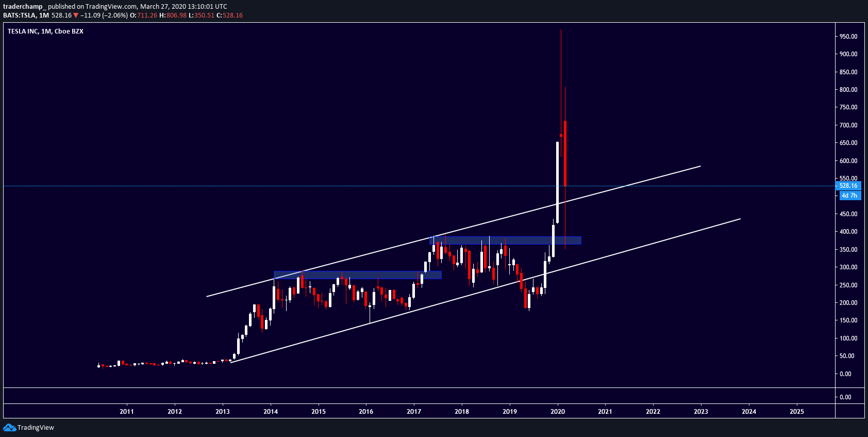Click the 2015 year label on time axis
This screenshot has height=437, width=868.
coord(319,412)
